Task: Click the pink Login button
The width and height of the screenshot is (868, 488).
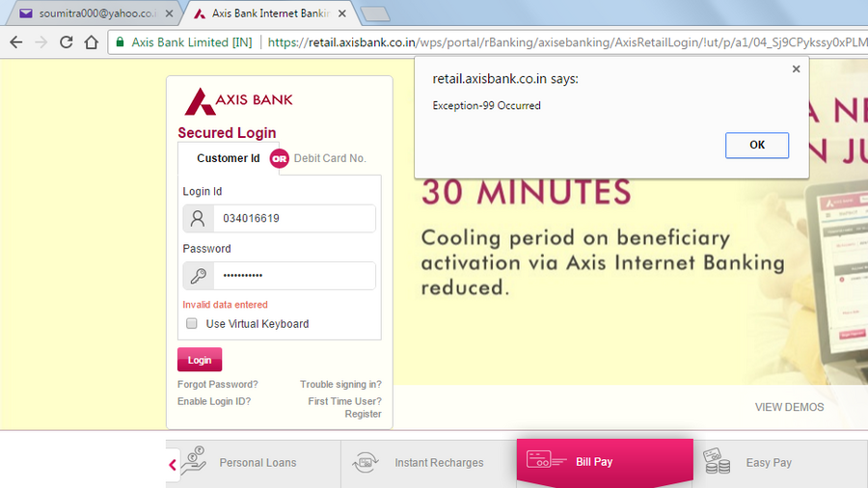Action: click(200, 360)
